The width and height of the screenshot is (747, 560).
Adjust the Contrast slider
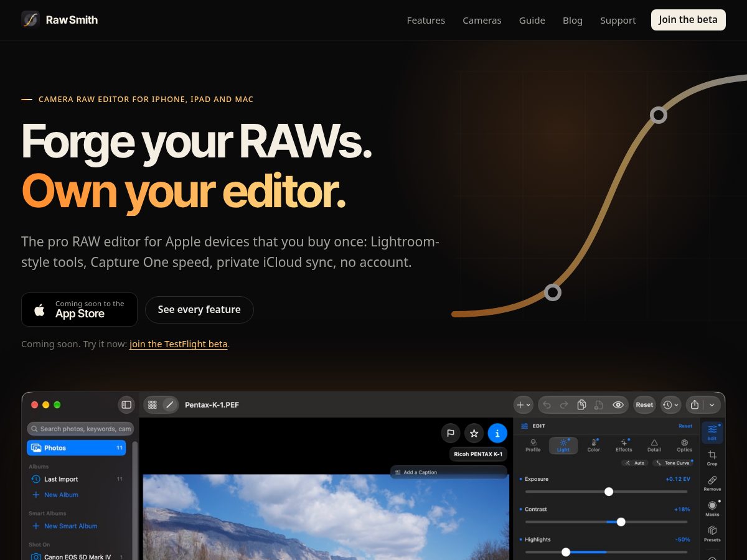click(606, 521)
